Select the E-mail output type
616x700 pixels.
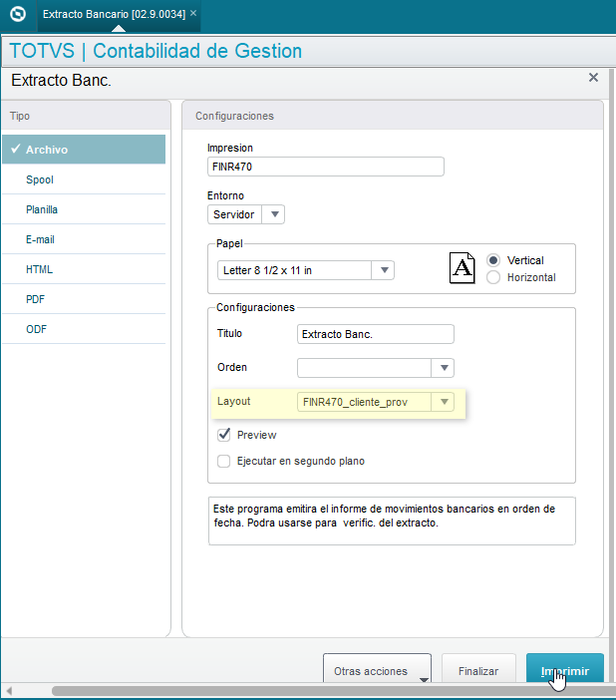pyautogui.click(x=84, y=239)
